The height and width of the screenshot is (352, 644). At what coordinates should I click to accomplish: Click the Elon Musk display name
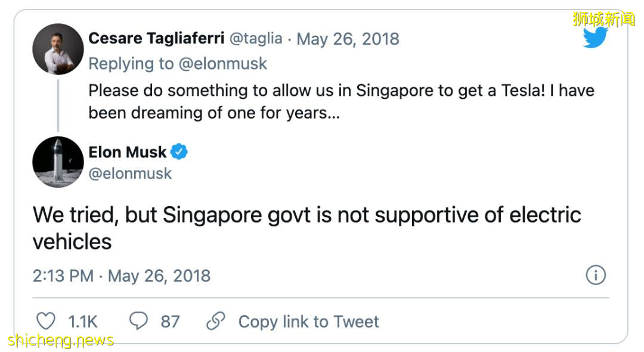(128, 152)
